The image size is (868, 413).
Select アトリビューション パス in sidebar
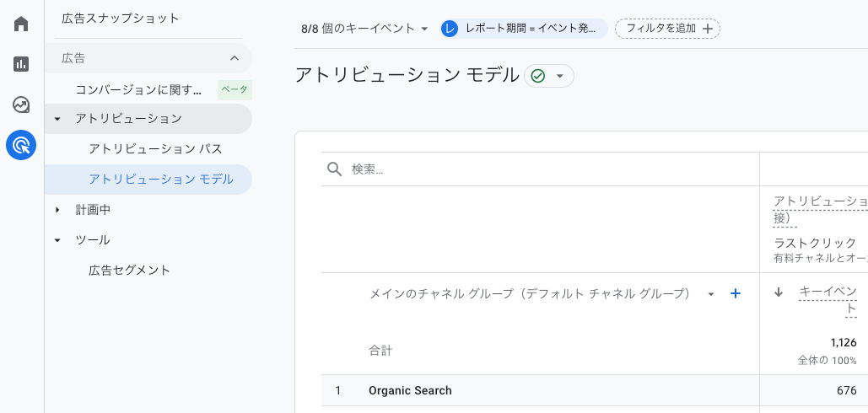[155, 148]
